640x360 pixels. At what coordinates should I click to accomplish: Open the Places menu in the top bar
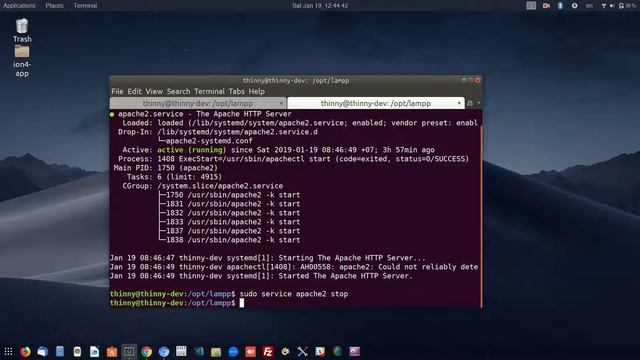[54, 6]
